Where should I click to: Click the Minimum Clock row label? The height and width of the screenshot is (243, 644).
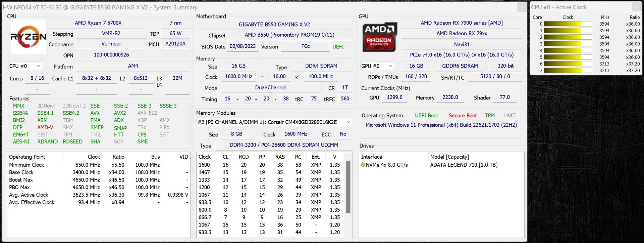[x=26, y=165]
